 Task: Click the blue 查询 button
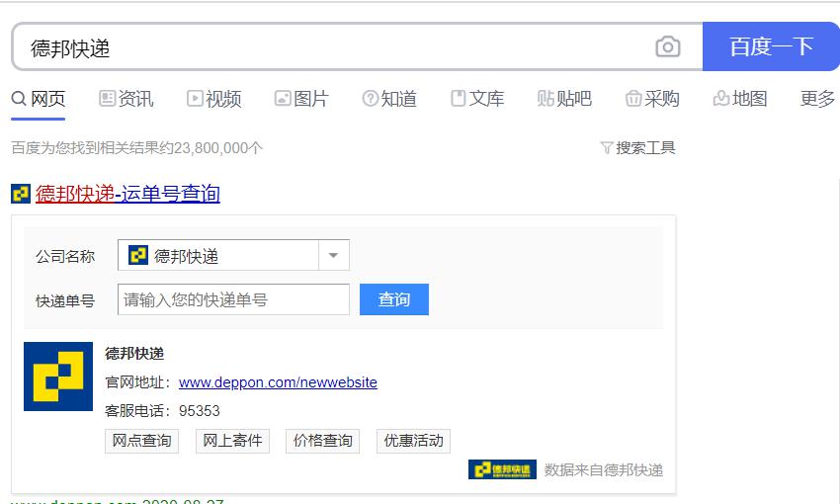pyautogui.click(x=393, y=299)
